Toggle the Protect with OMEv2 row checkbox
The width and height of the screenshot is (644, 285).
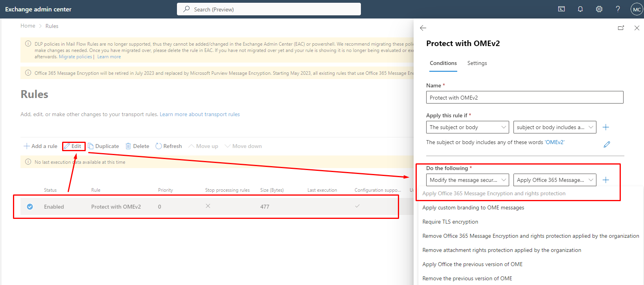coord(30,207)
